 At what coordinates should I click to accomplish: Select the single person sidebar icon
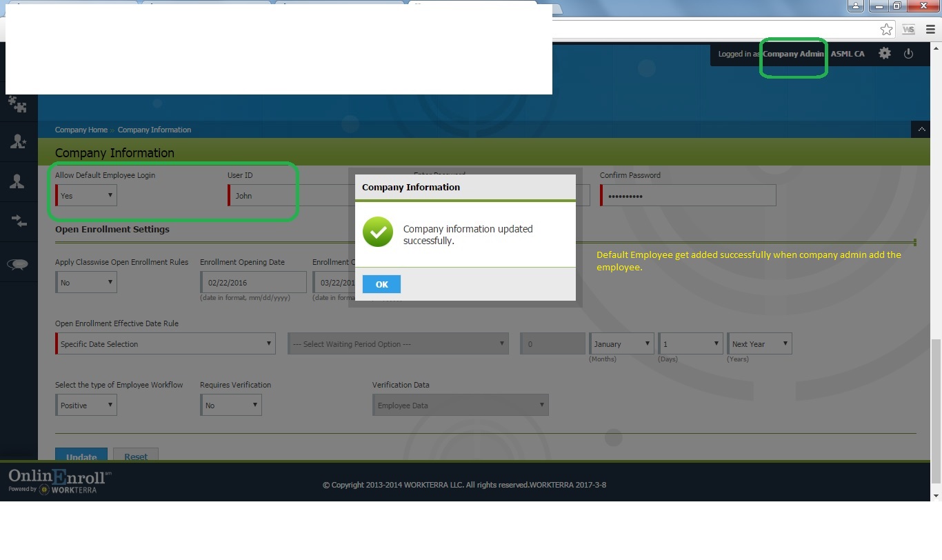17,181
